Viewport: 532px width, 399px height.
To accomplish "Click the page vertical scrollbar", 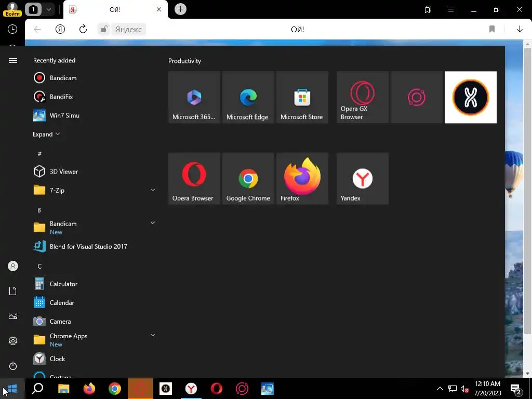I will pyautogui.click(x=528, y=190).
